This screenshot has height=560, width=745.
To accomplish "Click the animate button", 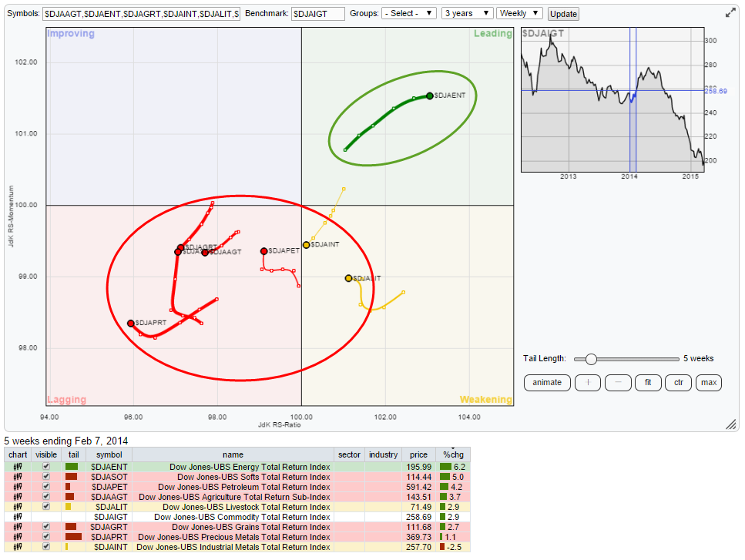I will (547, 382).
